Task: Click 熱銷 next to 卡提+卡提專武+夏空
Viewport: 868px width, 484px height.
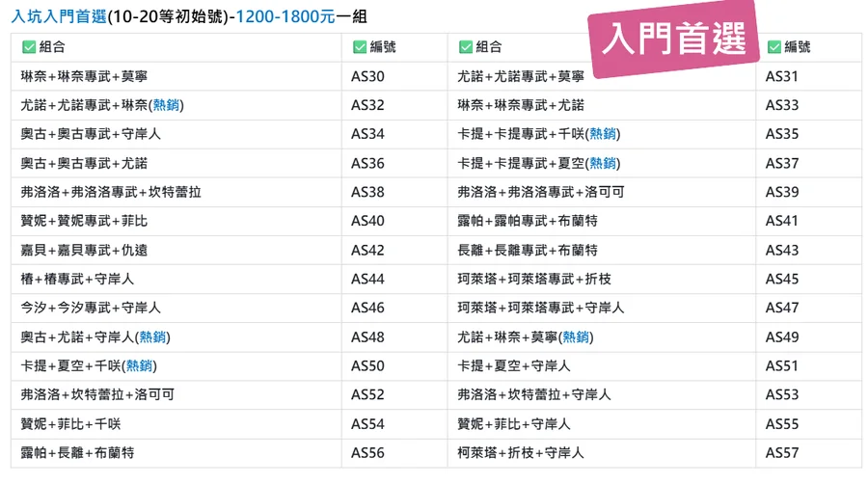Action: point(605,163)
